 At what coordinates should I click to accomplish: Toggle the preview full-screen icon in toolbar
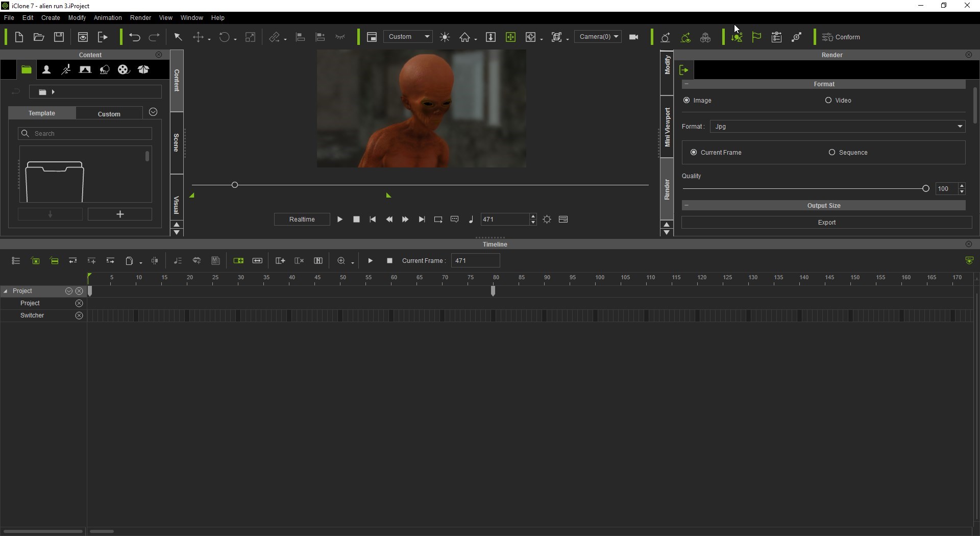372,37
